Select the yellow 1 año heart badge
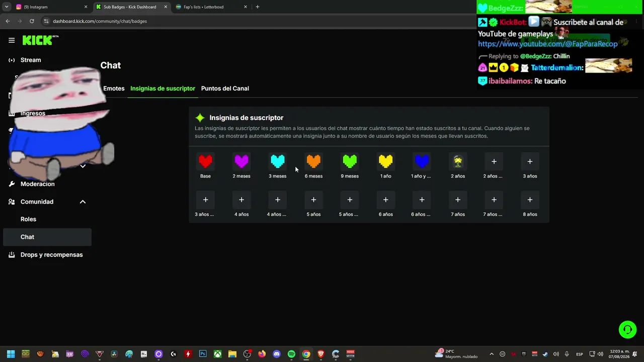644x362 pixels. (385, 161)
